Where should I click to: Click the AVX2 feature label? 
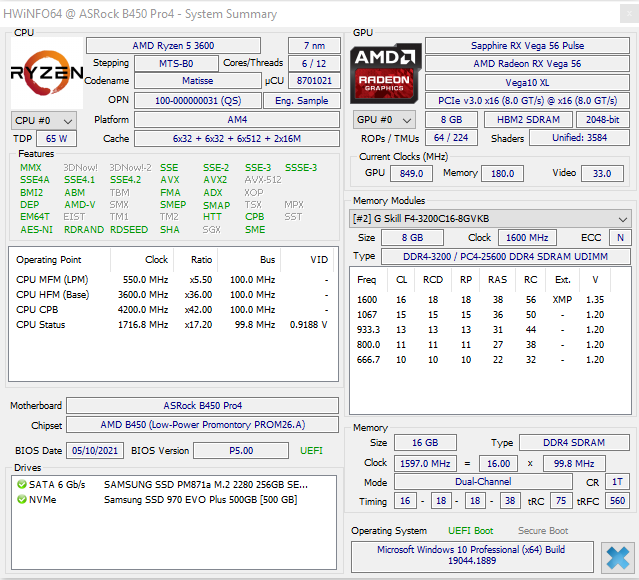point(215,180)
